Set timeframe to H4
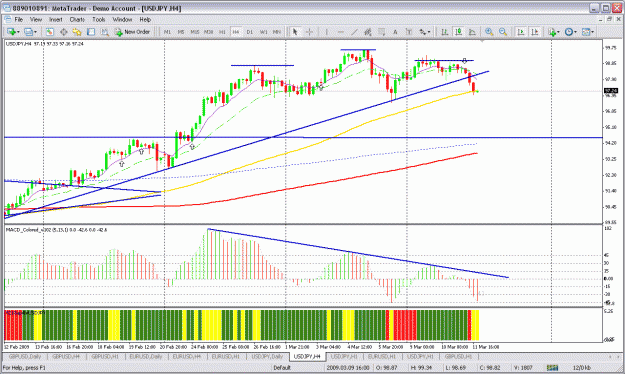This screenshot has height=374, width=625. (236, 32)
